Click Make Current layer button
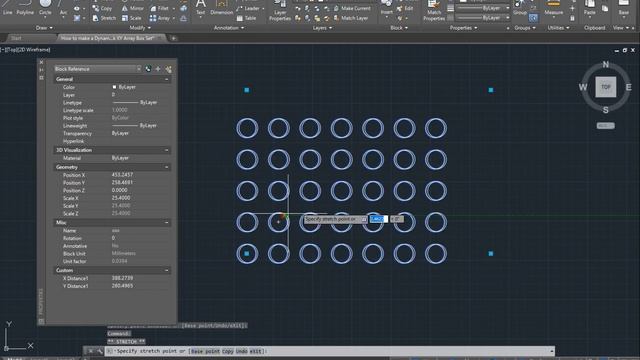Screen dimensions: 640x360 (352, 8)
